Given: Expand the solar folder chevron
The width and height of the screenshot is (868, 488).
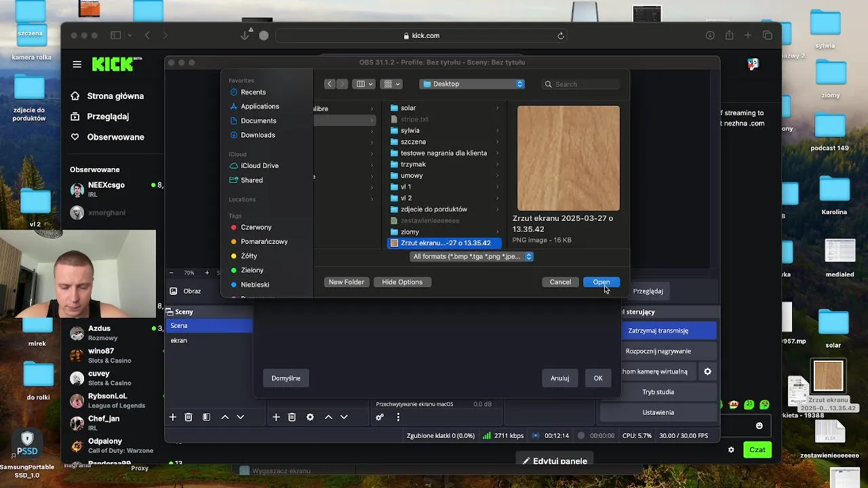Looking at the screenshot, I should point(497,108).
